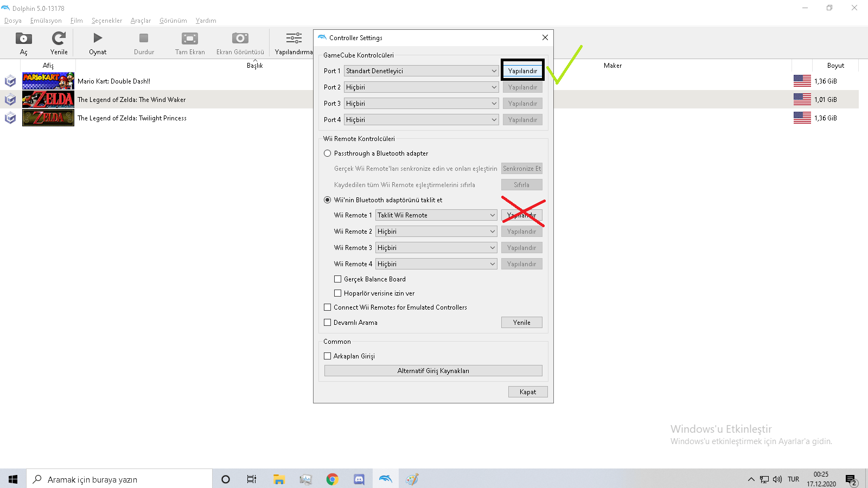The height and width of the screenshot is (488, 868).
Task: Open the Port 3 controller dropdown
Action: click(x=422, y=104)
